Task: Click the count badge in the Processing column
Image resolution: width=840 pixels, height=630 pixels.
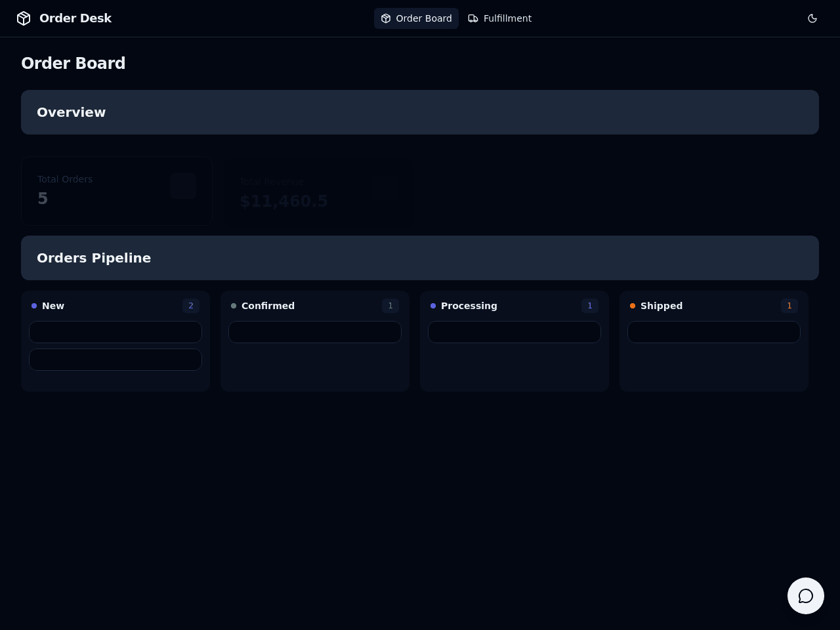Action: pos(590,306)
